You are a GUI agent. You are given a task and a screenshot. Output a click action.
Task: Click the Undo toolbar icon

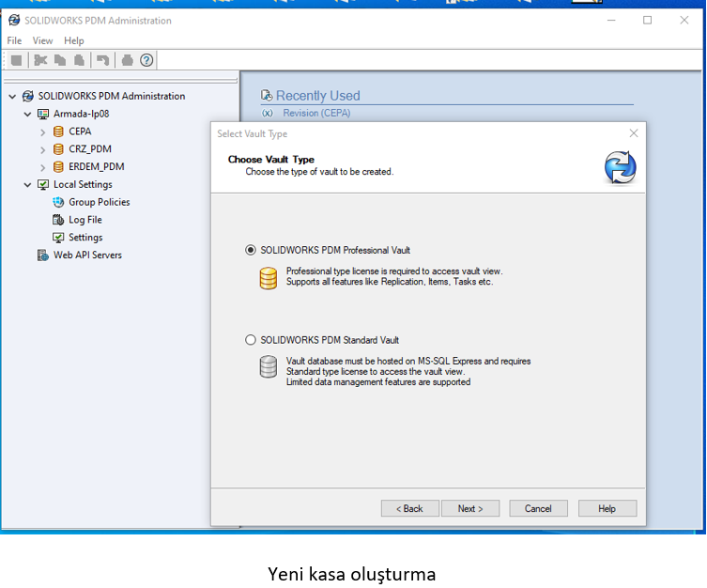(103, 60)
